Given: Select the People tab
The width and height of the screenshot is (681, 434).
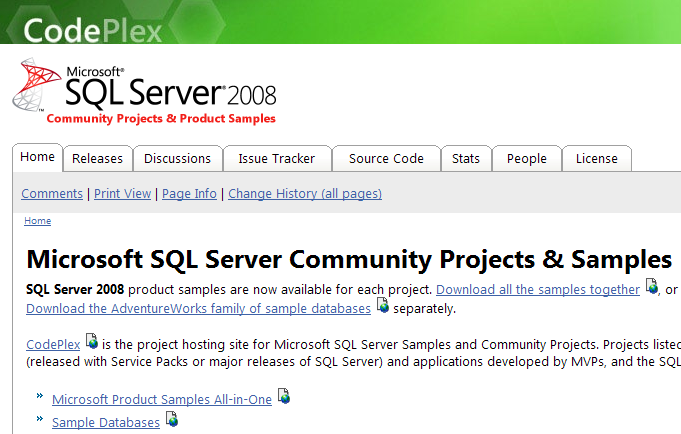Looking at the screenshot, I should [526, 159].
